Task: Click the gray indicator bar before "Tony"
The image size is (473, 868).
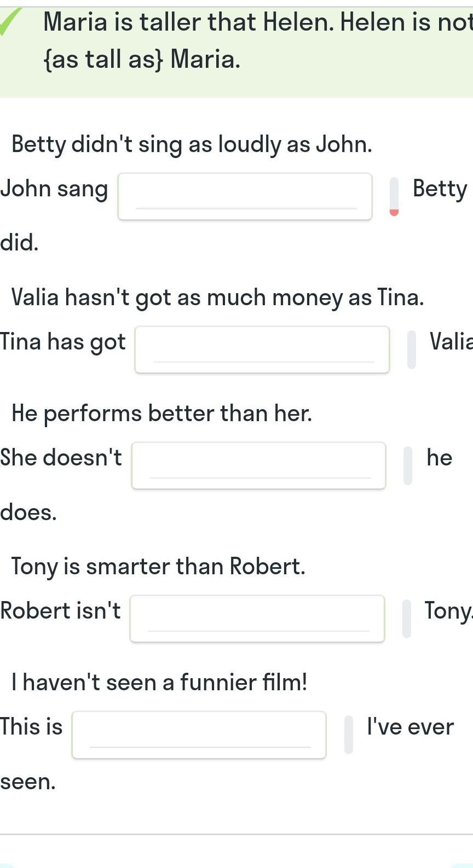Action: pyautogui.click(x=407, y=619)
